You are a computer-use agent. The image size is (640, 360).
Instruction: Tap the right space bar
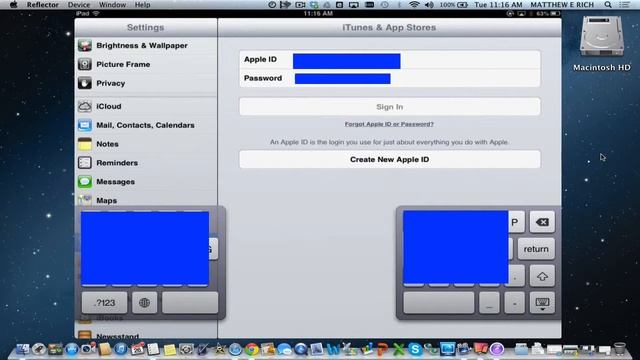pos(439,303)
